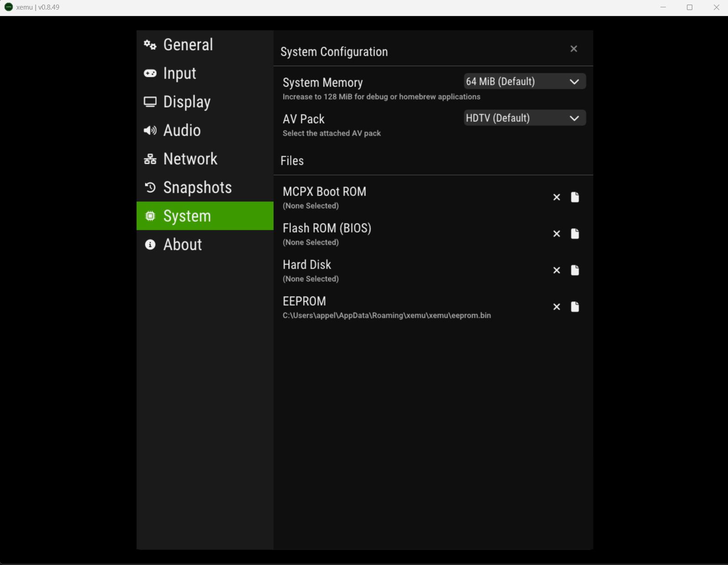728x565 pixels.
Task: Browse for a Flash ROM (BIOS) file
Action: tap(575, 234)
